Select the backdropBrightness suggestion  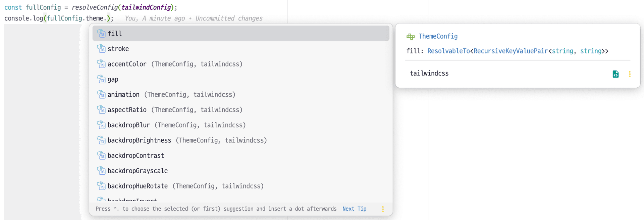tap(139, 140)
